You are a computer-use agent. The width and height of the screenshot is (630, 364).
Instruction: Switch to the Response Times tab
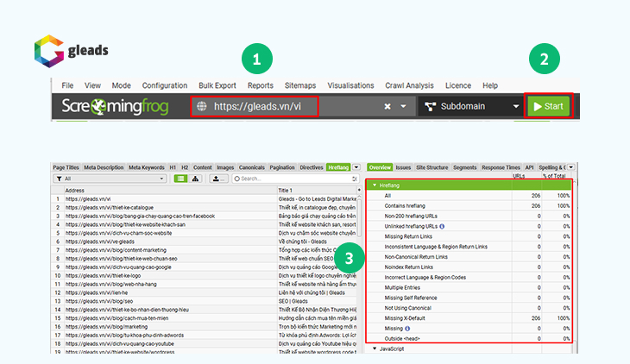501,167
